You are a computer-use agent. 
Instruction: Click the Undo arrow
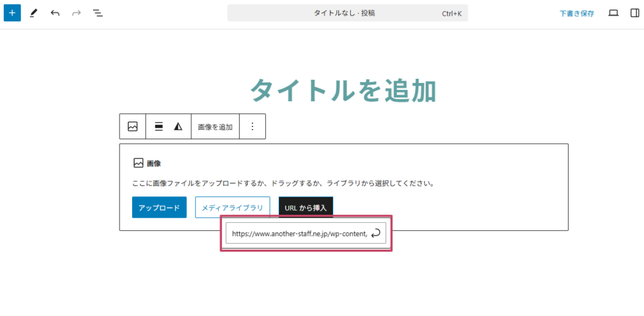[x=55, y=13]
